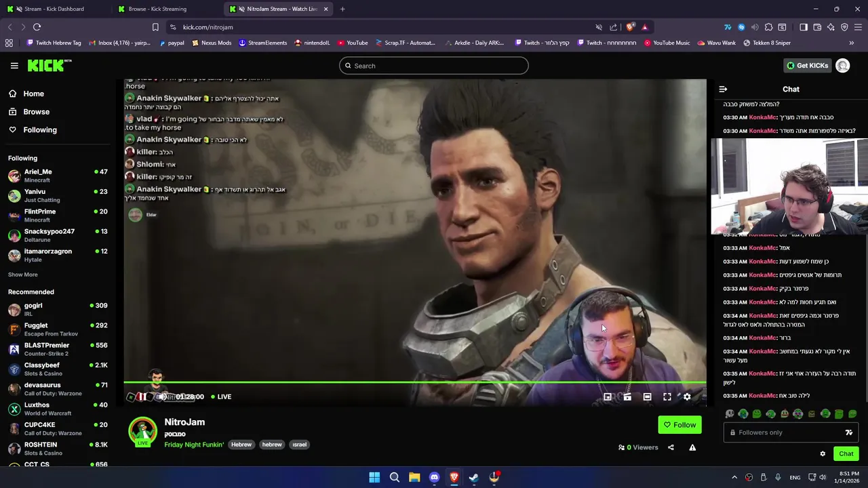Click the green video progress bar
The image size is (868, 488).
[x=414, y=383]
